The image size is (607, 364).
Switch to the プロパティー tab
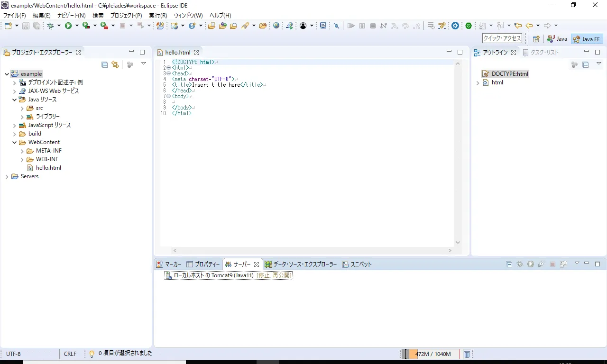click(203, 264)
